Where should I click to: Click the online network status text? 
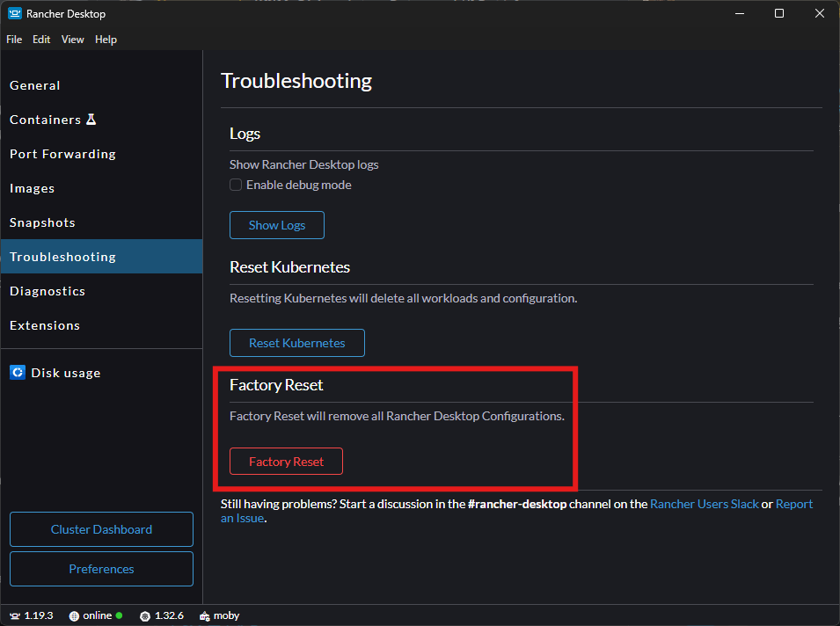click(98, 615)
